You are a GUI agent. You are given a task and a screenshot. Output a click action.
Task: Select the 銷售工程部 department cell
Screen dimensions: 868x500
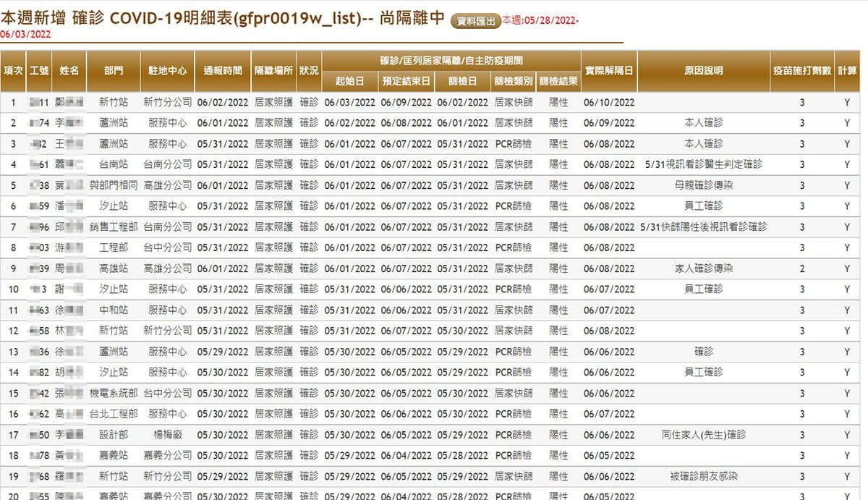114,227
